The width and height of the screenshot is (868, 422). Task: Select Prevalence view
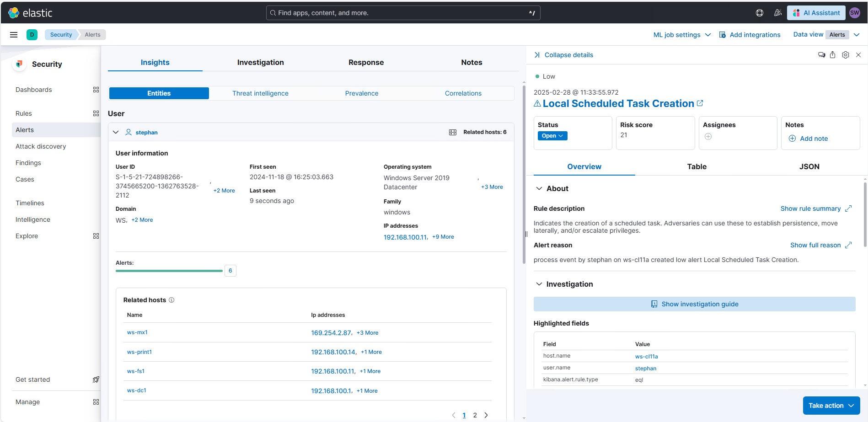click(362, 93)
